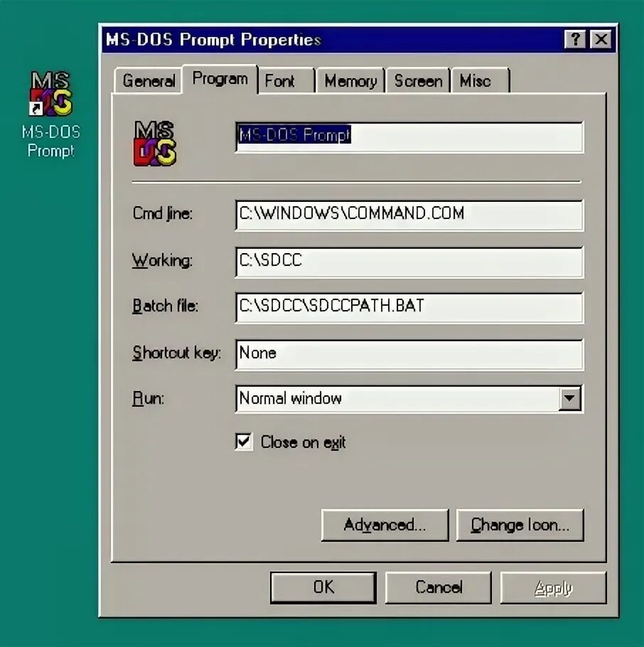Image resolution: width=644 pixels, height=647 pixels.
Task: Confirm with the OK button
Action: tap(323, 587)
